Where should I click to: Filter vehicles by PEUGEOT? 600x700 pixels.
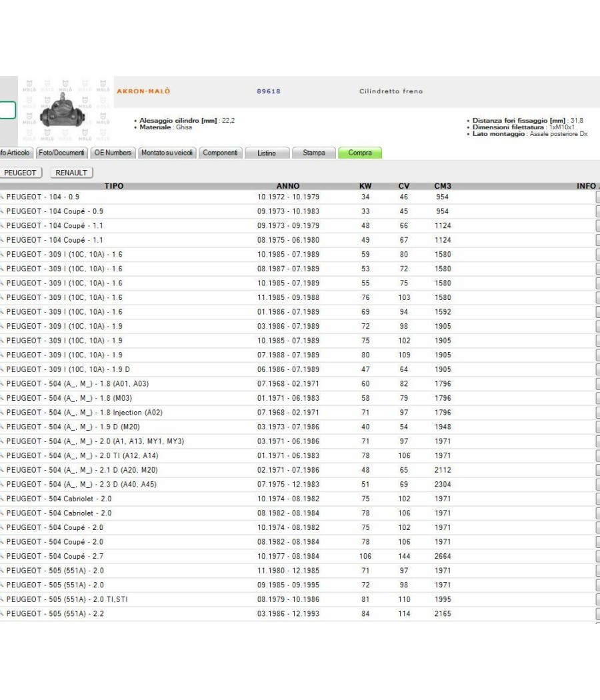coord(20,173)
